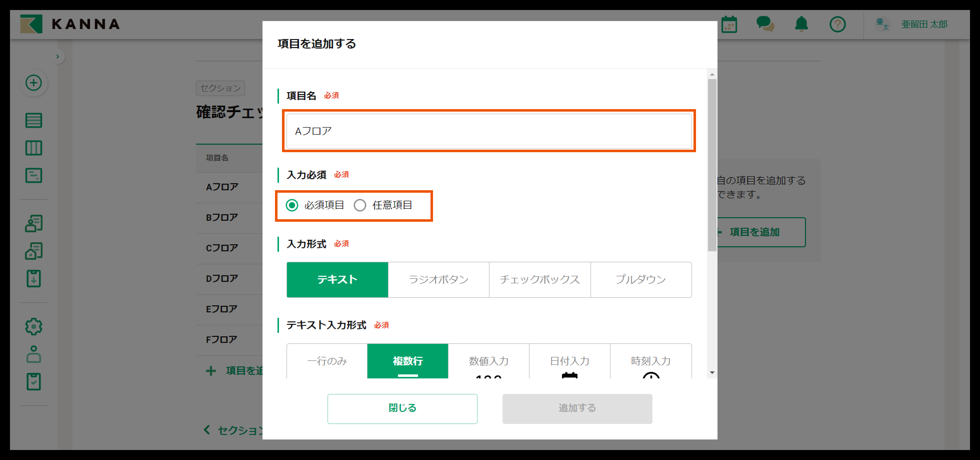Screen dimensions: 980x460
Task: Click the KANNA logo
Action: click(70, 24)
